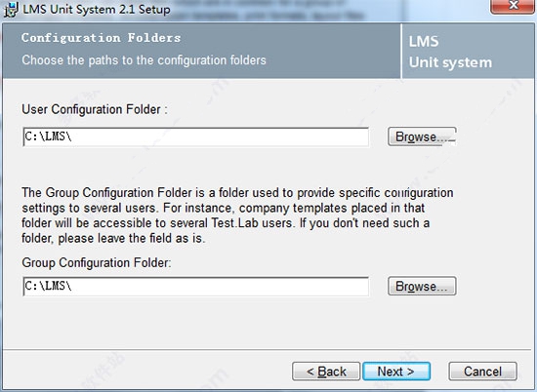537x392 pixels.
Task: Click the 'User Configuration Folder :' label
Action: (x=95, y=109)
